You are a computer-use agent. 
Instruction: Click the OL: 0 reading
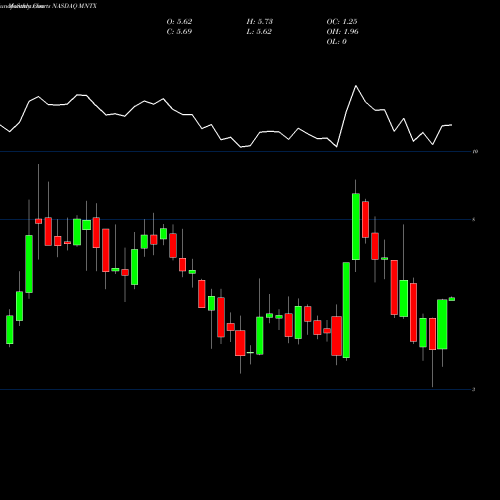336,42
